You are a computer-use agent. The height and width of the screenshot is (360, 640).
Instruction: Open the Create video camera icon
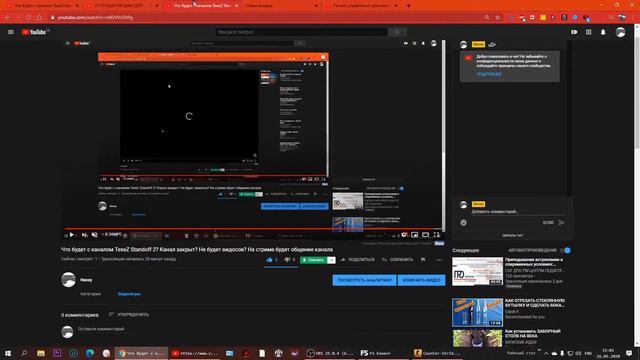pyautogui.click(x=574, y=32)
